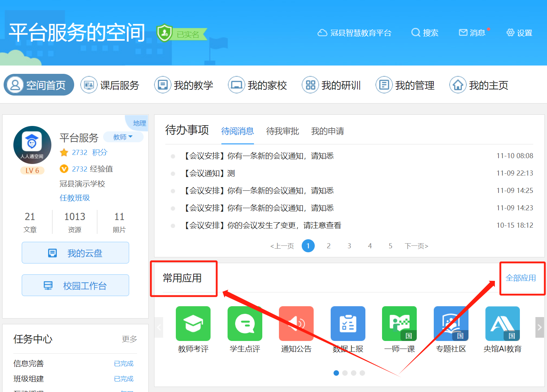The height and width of the screenshot is (392, 547).
Task: Launch the 通知公告 app
Action: pyautogui.click(x=296, y=324)
